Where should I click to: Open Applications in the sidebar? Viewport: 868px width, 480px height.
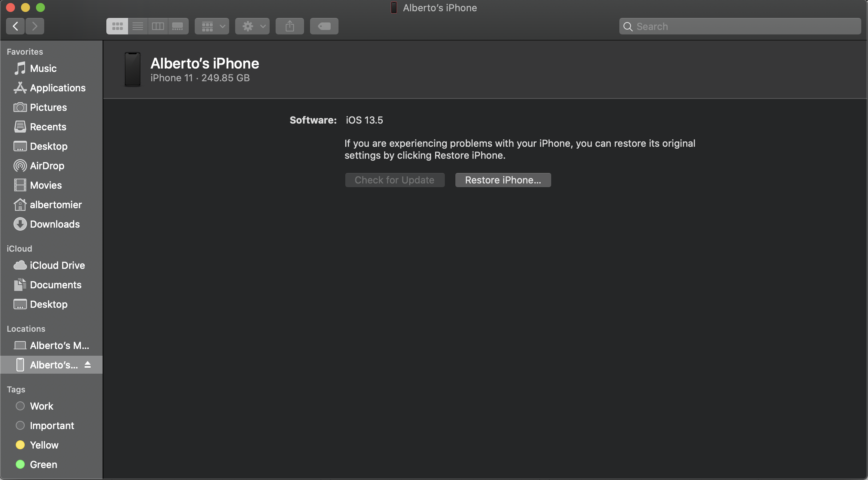point(51,88)
